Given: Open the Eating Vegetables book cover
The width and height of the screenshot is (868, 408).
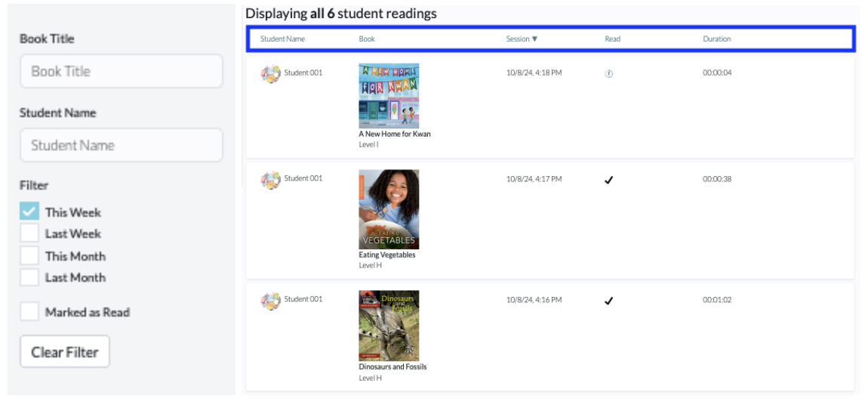Looking at the screenshot, I should tap(389, 209).
